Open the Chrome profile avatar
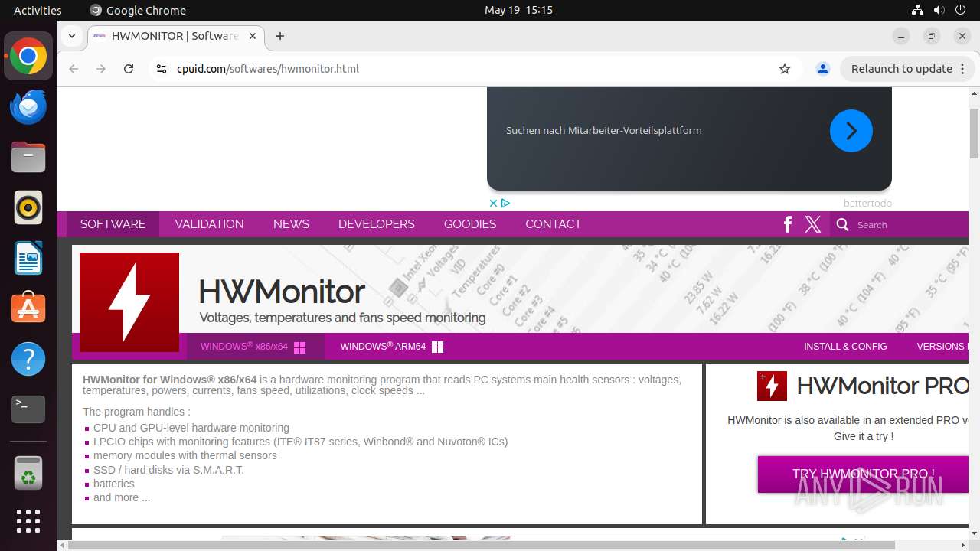The image size is (980, 551). pyautogui.click(x=823, y=69)
